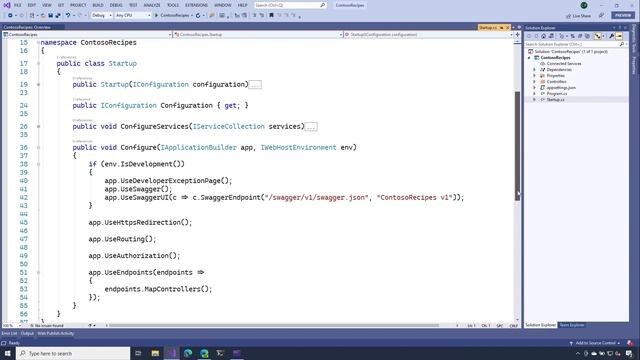Open the BUILD menu
The width and height of the screenshot is (640, 360).
[98, 5]
